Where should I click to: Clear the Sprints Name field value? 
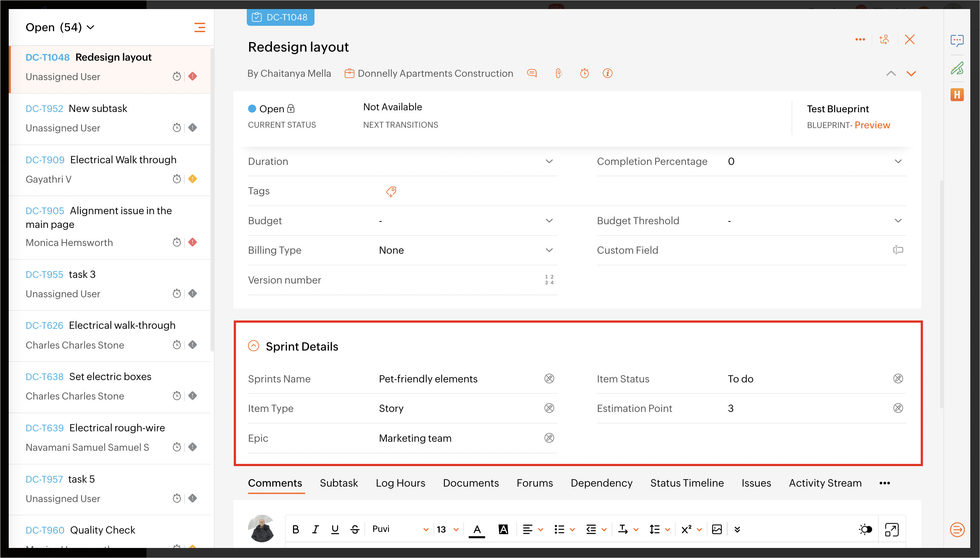point(549,379)
